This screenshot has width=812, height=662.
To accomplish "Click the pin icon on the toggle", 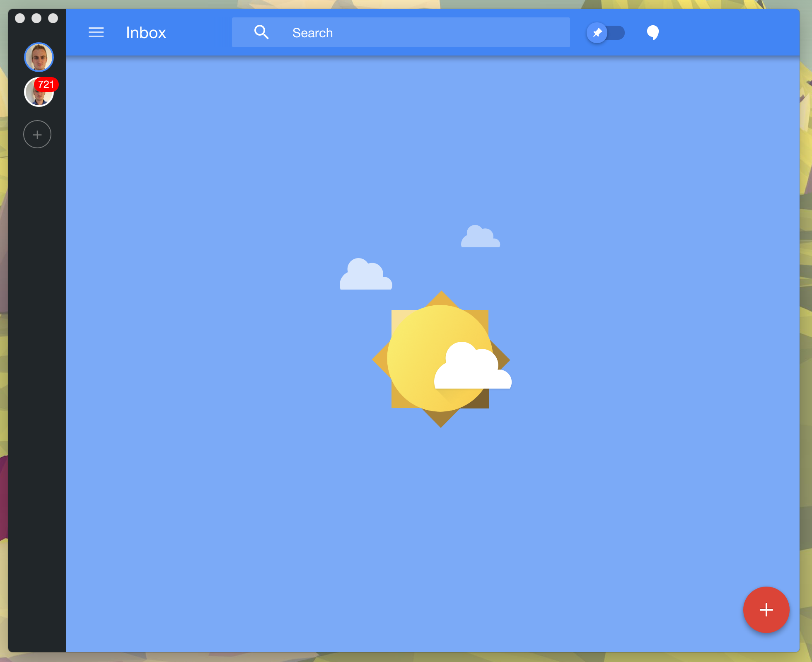I will [x=597, y=33].
